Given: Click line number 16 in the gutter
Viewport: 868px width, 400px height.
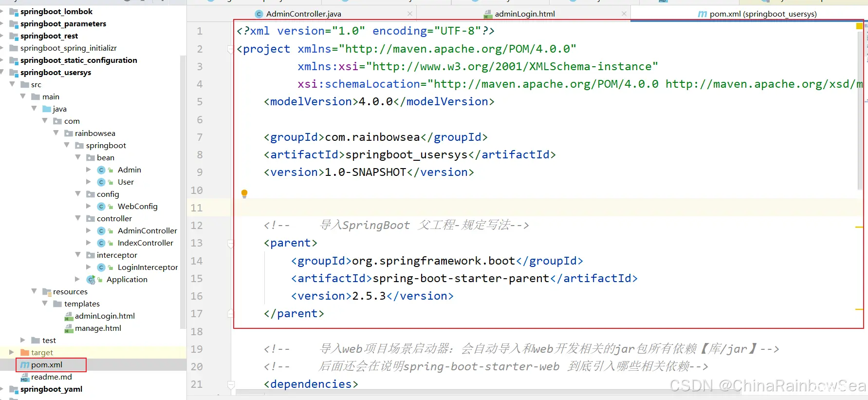Looking at the screenshot, I should [x=197, y=296].
